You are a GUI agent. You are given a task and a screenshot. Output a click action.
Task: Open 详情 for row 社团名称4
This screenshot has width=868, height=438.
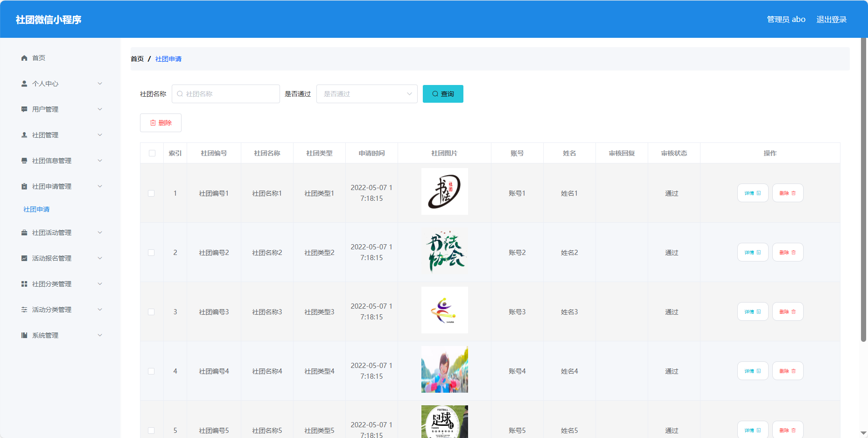[x=753, y=371]
